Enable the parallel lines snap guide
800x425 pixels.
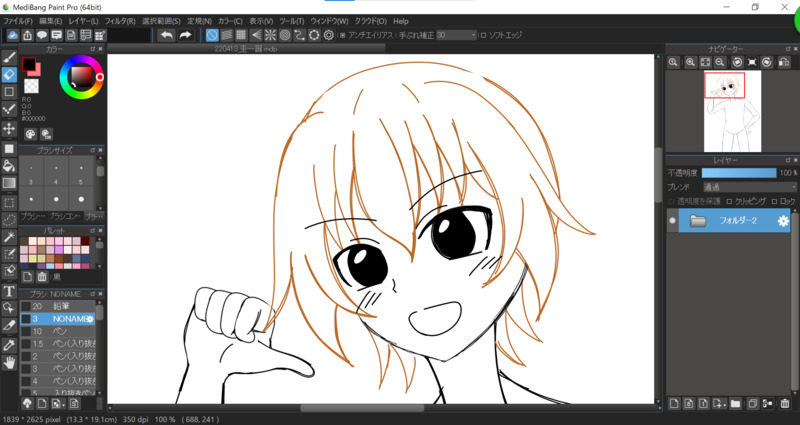click(227, 35)
